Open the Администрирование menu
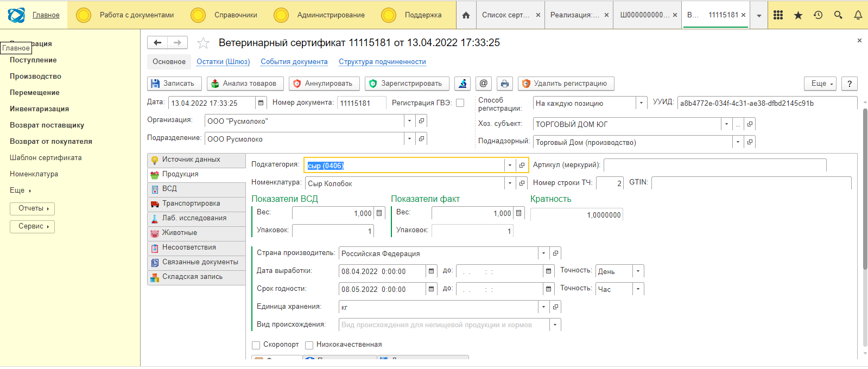Screen dimensions: 868x369 coord(320,15)
